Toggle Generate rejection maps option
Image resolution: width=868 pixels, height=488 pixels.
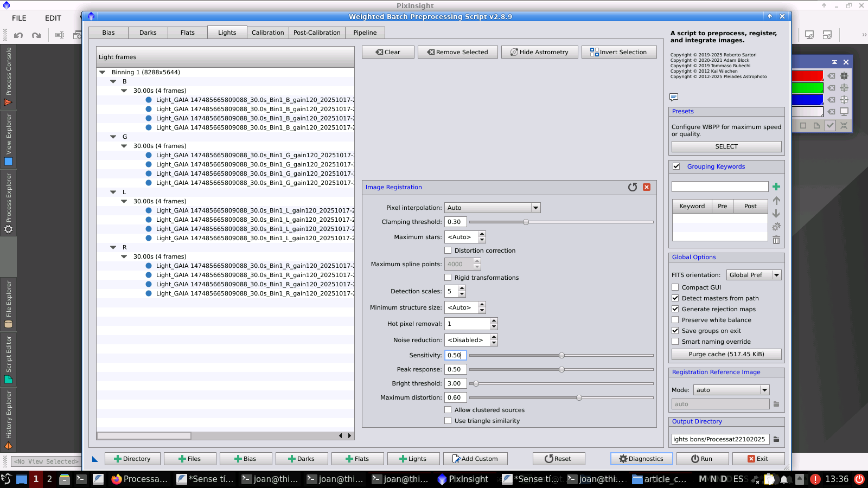click(x=675, y=309)
